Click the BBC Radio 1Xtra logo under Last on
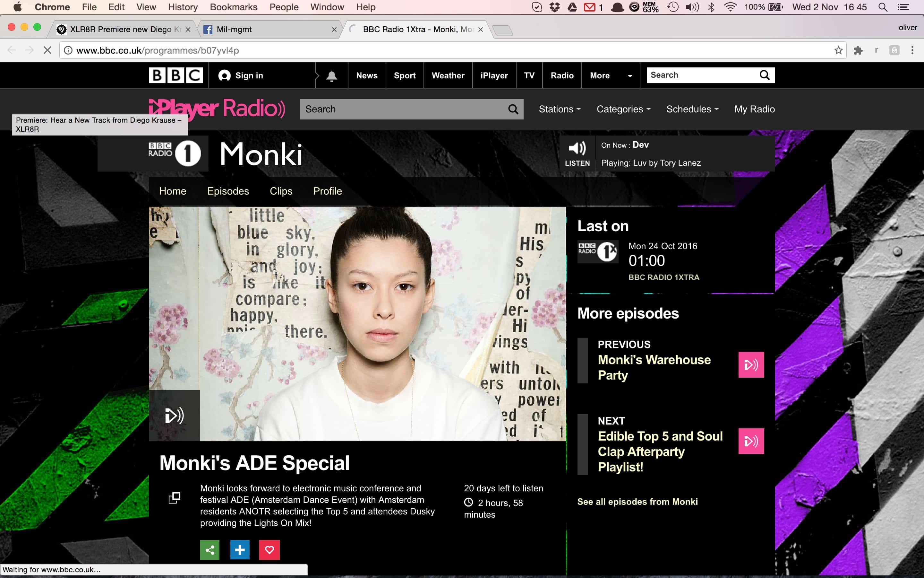This screenshot has height=578, width=924. (x=597, y=251)
